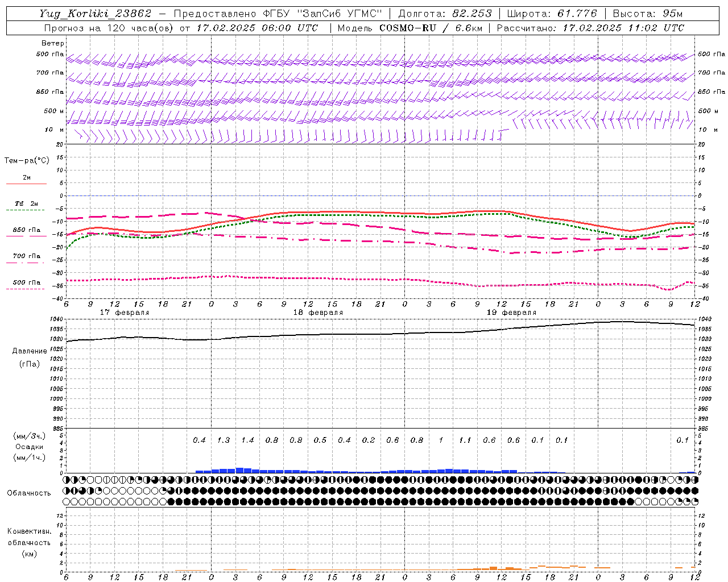The height and width of the screenshot is (582, 728).
Task: Click the Тем-ра(°C) axis title
Action: click(x=27, y=161)
